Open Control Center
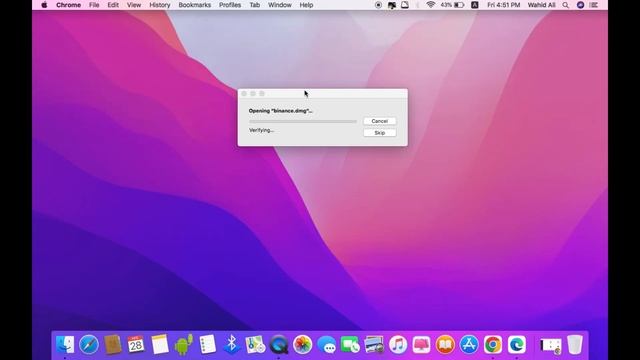640x360 pixels. [x=594, y=5]
